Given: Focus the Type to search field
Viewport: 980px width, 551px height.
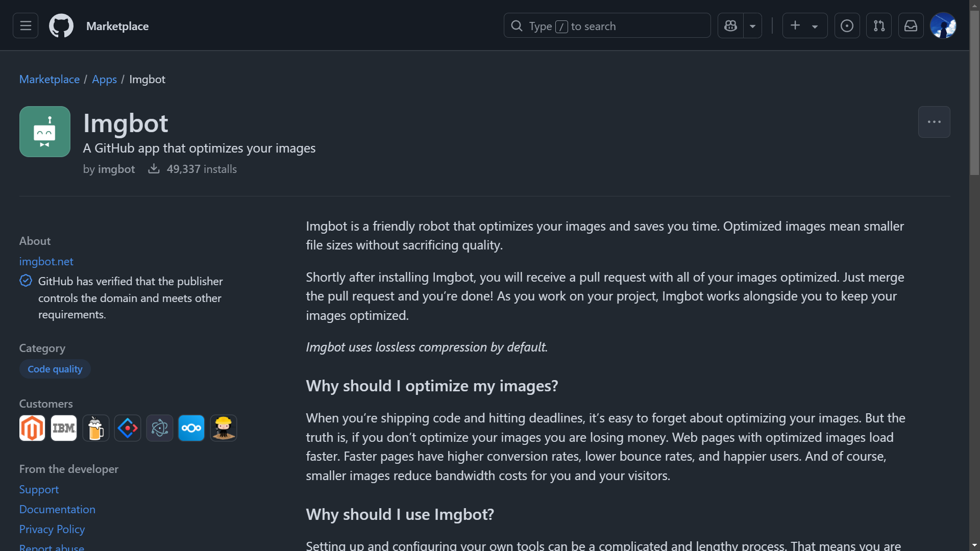Looking at the screenshot, I should [x=607, y=26].
